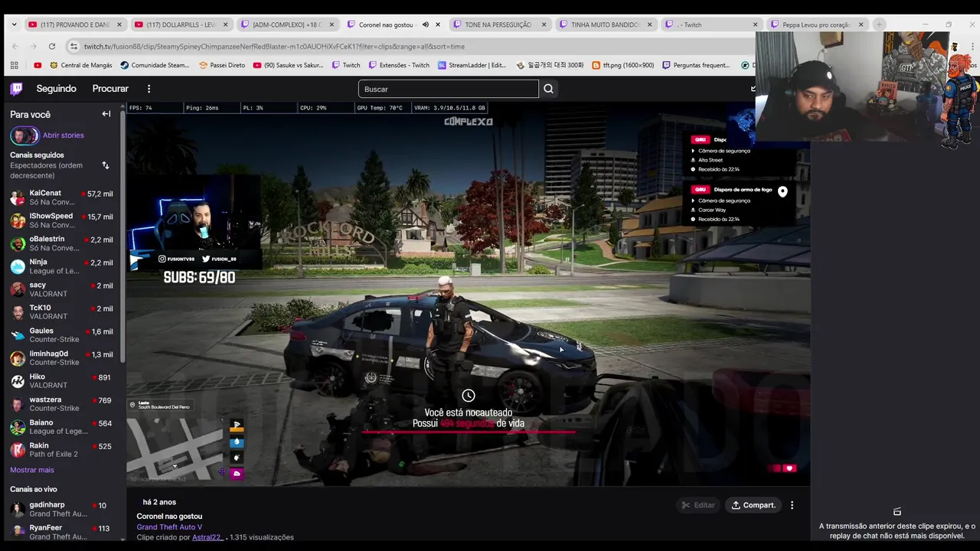This screenshot has height=551, width=980.
Task: Open oBalestrin channel avatar
Action: (18, 243)
